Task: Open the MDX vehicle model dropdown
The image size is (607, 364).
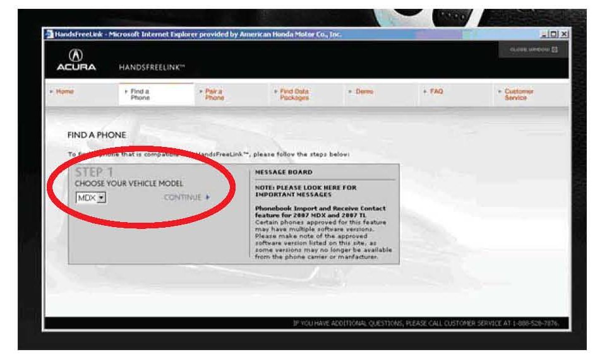Action: 100,198
